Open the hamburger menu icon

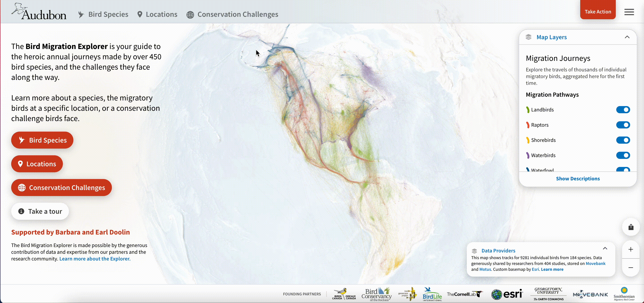(629, 12)
